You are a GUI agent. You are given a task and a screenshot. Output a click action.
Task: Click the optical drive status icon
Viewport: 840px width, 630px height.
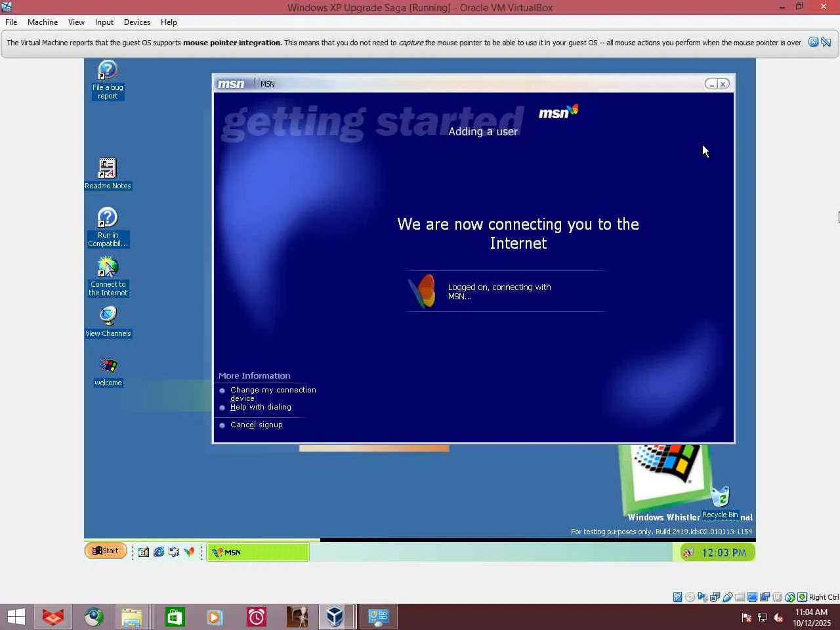(690, 597)
